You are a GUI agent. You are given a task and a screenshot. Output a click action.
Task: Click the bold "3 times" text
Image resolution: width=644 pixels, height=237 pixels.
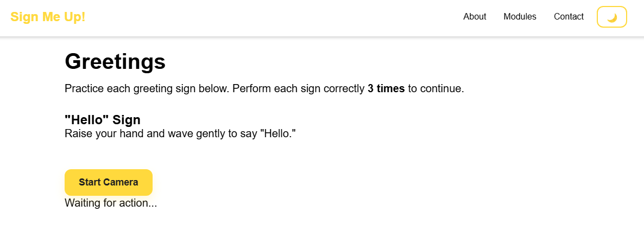coord(386,88)
